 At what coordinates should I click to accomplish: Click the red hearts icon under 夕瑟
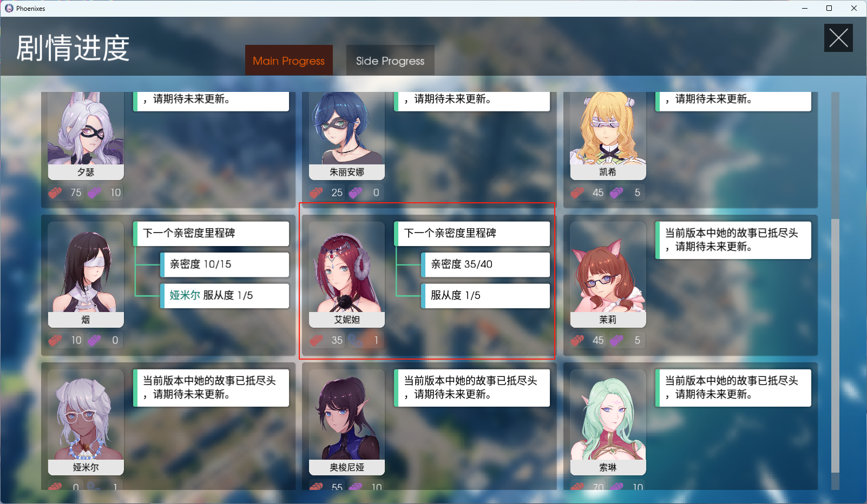tap(55, 193)
